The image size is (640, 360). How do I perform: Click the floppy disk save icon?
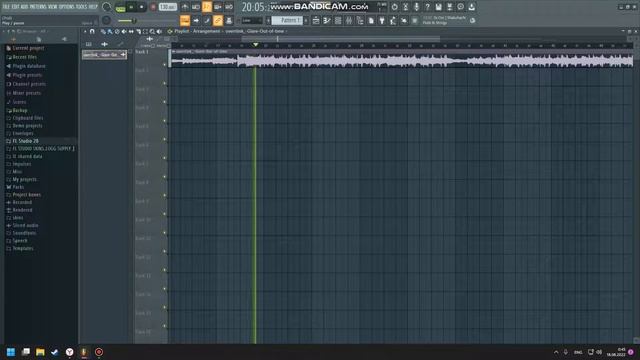(x=438, y=7)
